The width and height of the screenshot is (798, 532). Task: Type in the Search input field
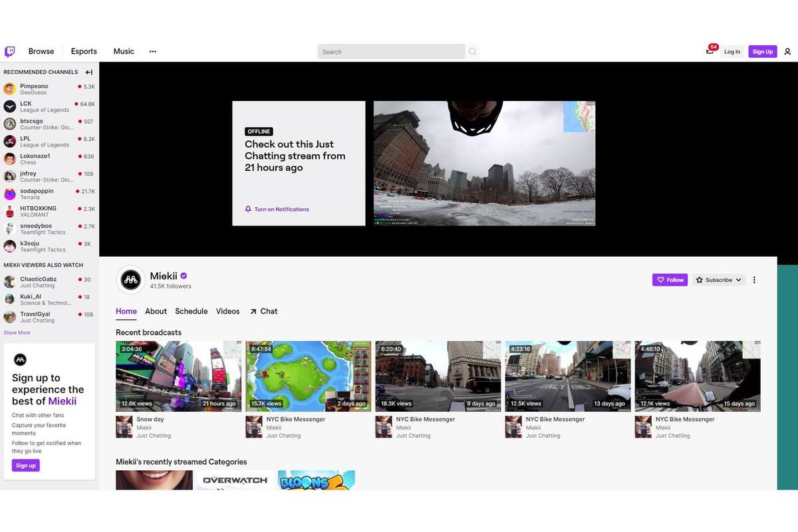point(391,52)
